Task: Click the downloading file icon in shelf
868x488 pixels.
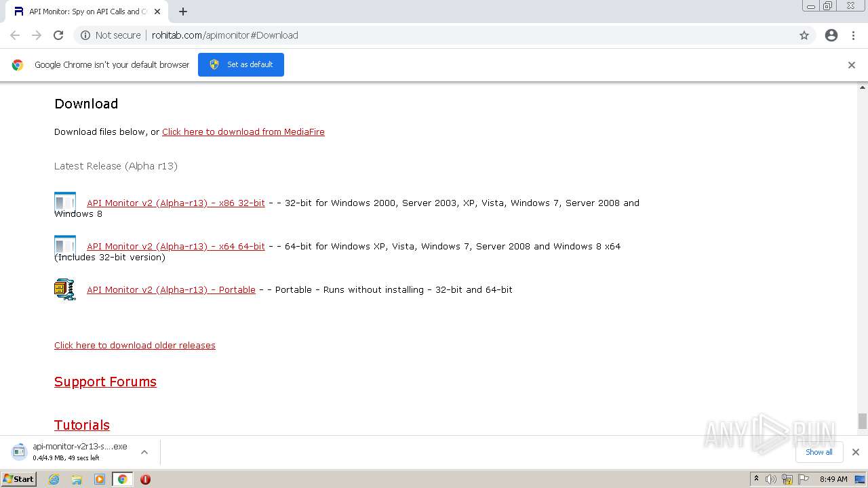Action: click(x=19, y=451)
